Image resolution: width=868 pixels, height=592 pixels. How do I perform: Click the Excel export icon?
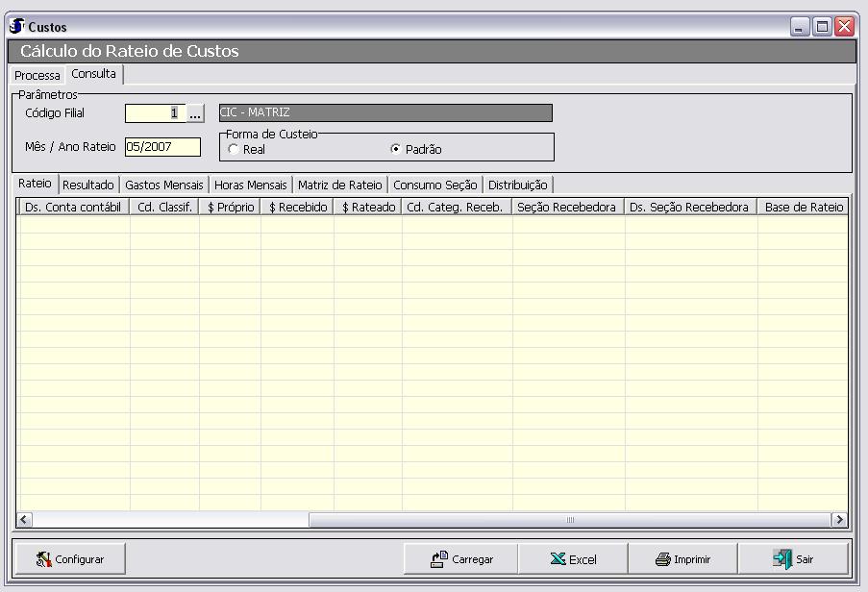click(558, 558)
